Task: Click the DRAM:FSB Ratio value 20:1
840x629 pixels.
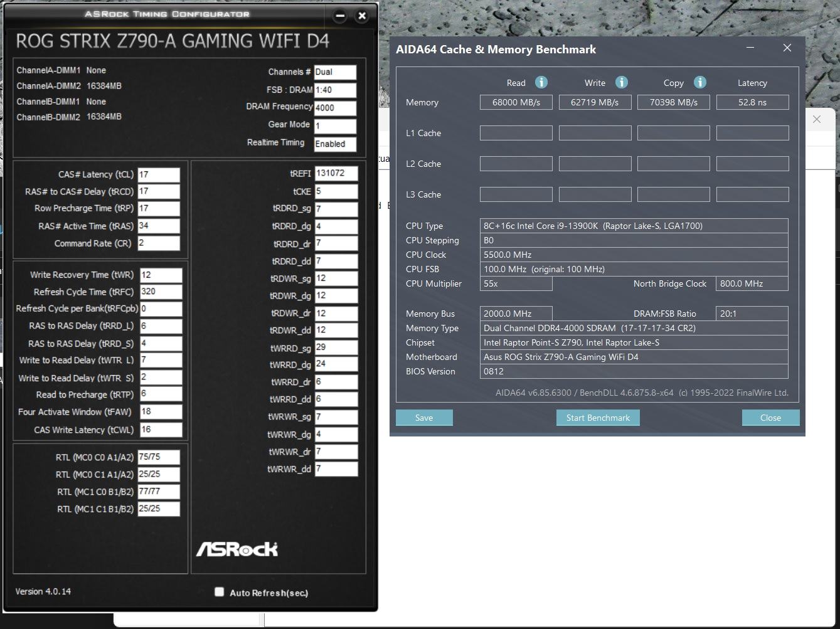Action: [x=753, y=314]
